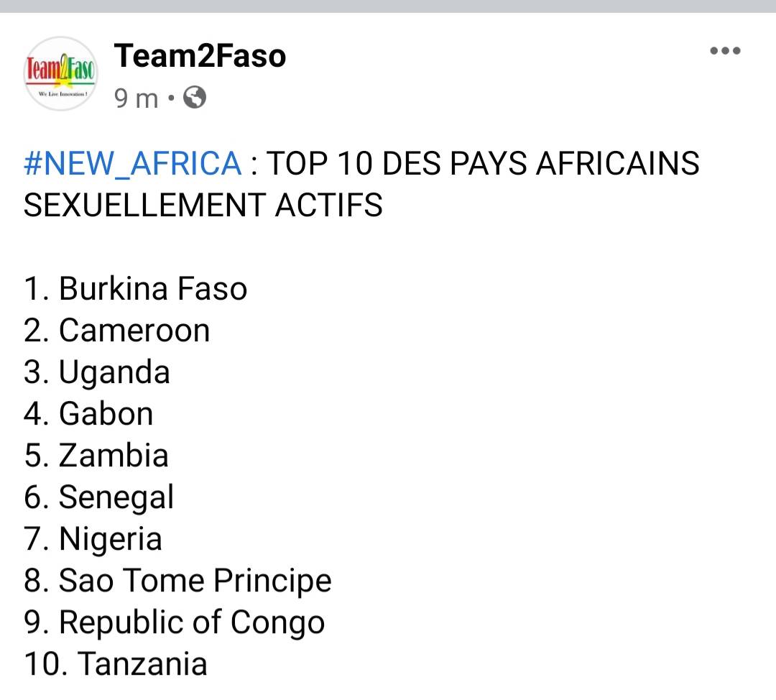Open the Team2Faso page name link
This screenshot has width=776, height=700.
pyautogui.click(x=200, y=55)
